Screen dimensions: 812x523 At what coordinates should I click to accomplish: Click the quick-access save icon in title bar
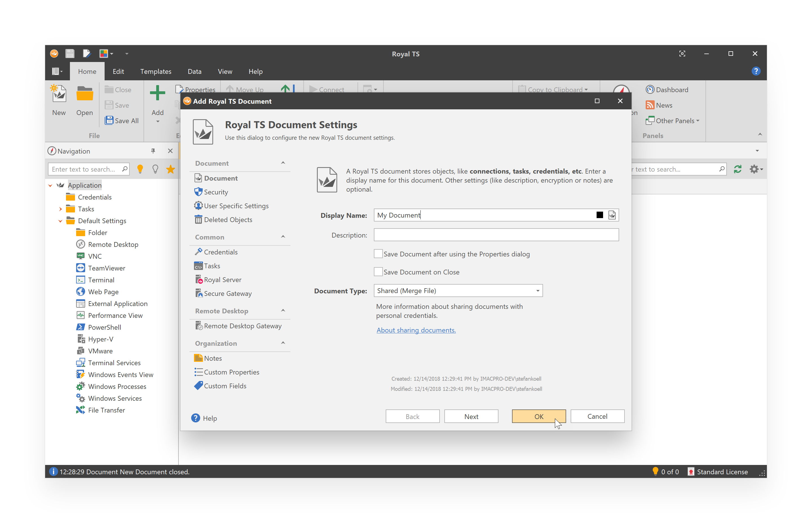(70, 53)
